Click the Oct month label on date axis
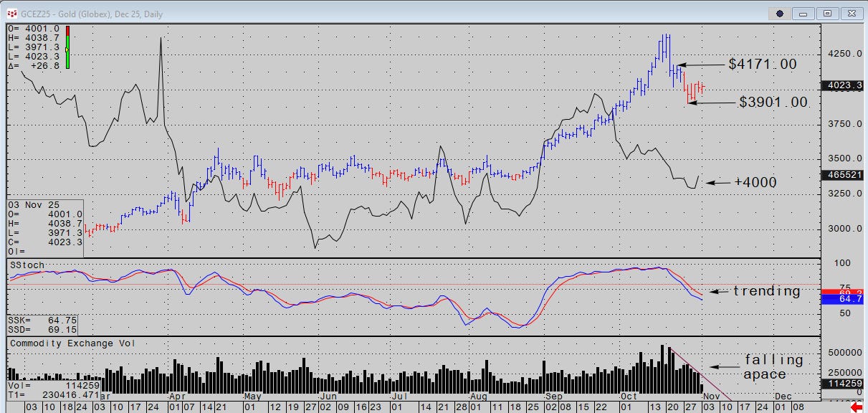This screenshot has width=868, height=413. 629,396
